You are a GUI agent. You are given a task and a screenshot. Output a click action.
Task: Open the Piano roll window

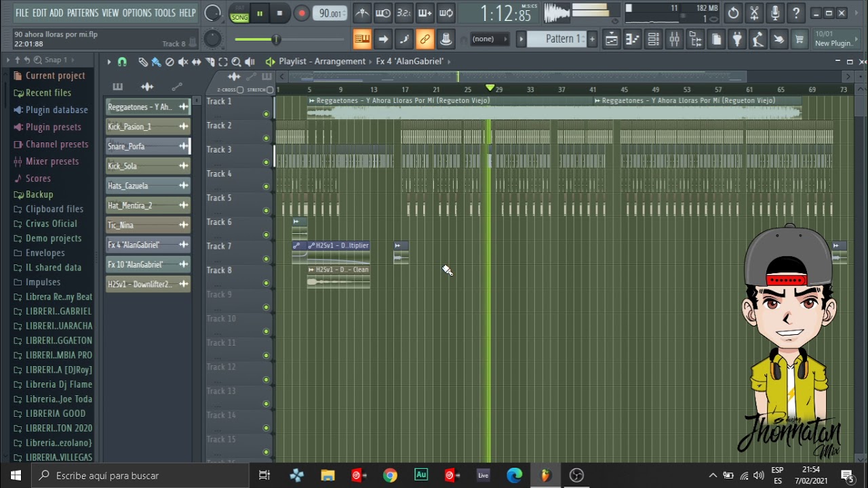pos(632,39)
